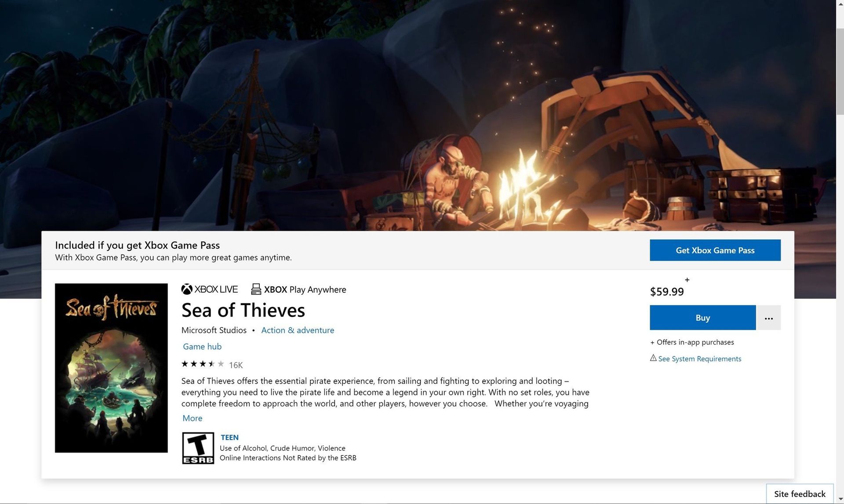844x504 pixels.
Task: Click the Sea of Thieves box art
Action: click(111, 368)
